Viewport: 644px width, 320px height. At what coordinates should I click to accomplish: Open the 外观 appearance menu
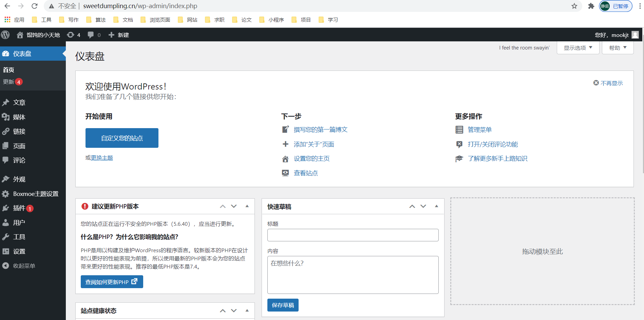click(33, 179)
